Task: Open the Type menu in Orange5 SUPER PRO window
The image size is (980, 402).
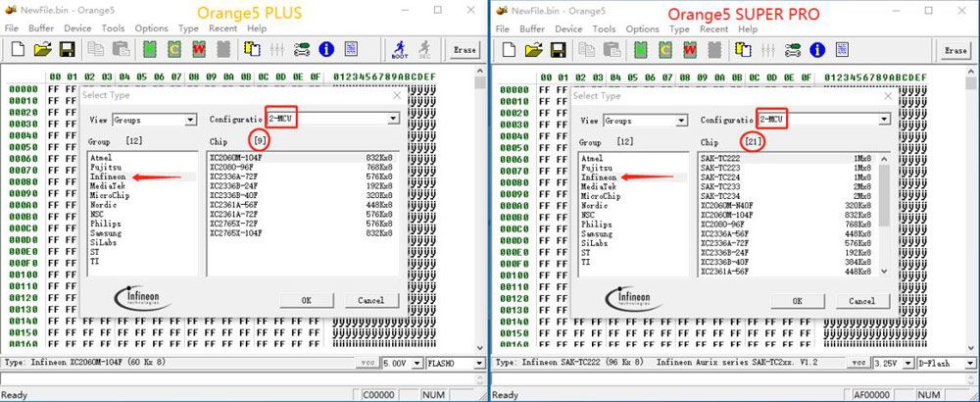Action: (x=678, y=28)
